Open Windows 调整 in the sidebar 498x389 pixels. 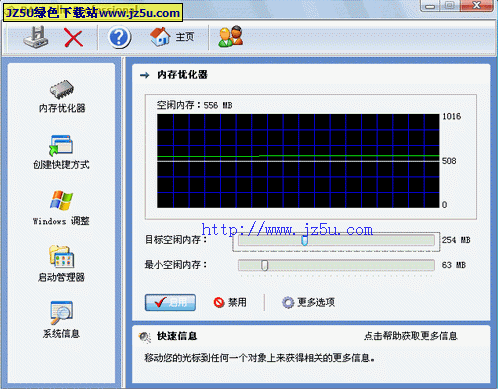click(x=61, y=209)
